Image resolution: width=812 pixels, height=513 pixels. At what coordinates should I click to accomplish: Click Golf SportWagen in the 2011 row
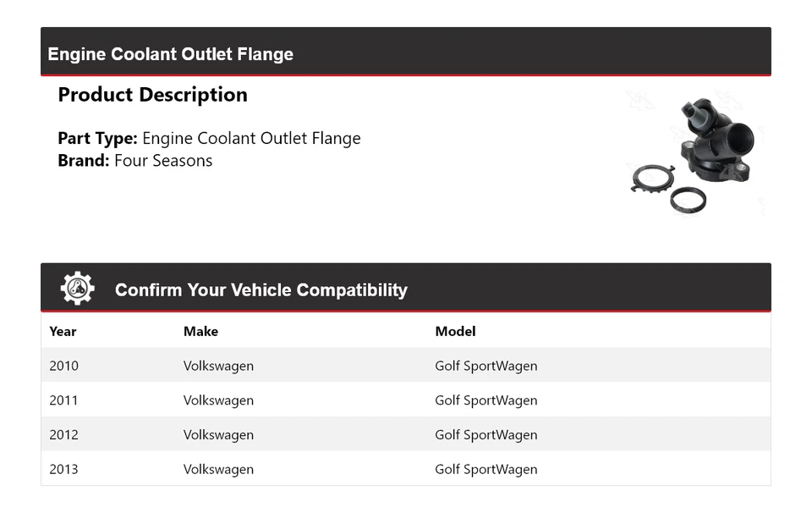coord(486,400)
